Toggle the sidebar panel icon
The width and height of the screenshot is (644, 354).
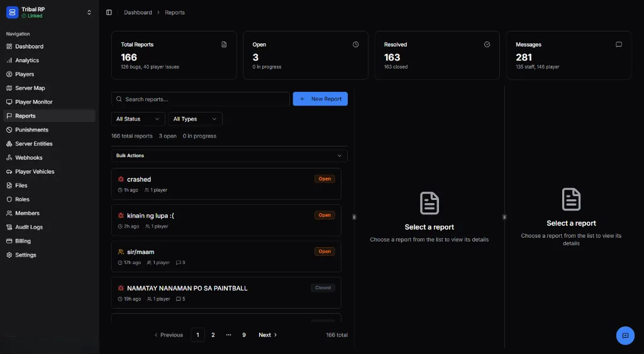tap(109, 13)
